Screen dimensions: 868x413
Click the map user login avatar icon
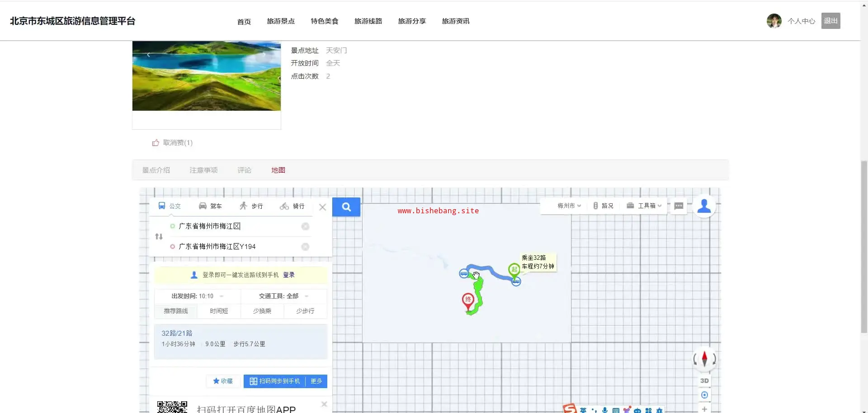pos(704,206)
